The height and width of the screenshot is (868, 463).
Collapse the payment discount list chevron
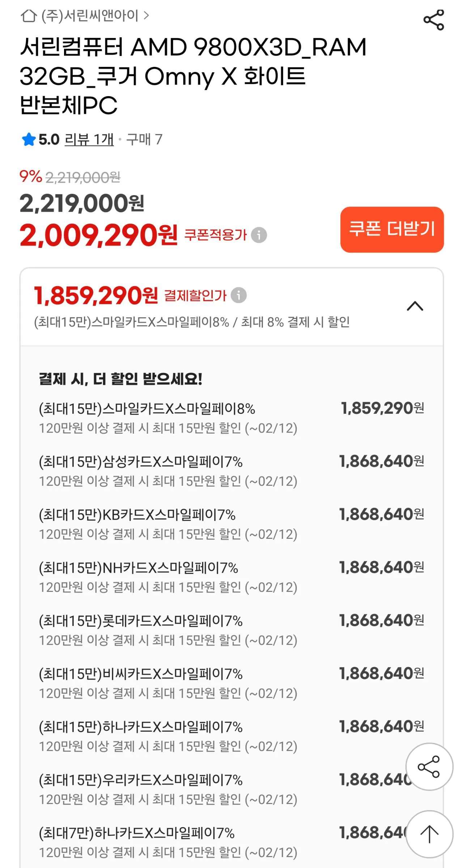pos(415,306)
